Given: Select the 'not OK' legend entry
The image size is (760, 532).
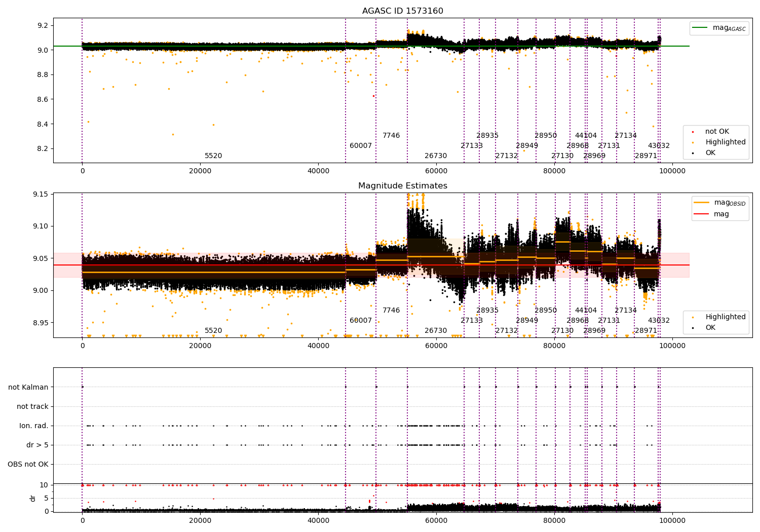Looking at the screenshot, I should click(x=717, y=132).
